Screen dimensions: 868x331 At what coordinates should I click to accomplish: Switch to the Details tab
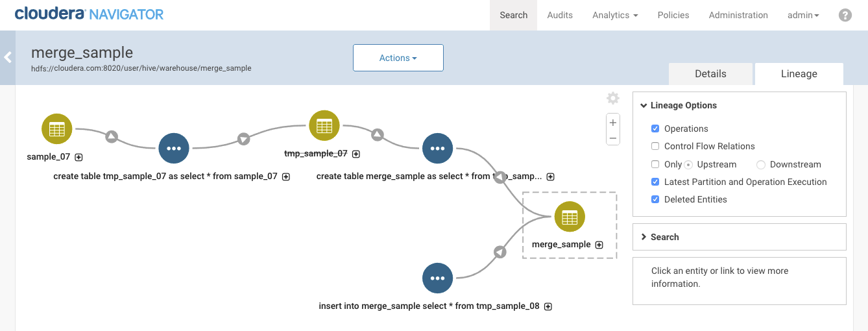(710, 74)
